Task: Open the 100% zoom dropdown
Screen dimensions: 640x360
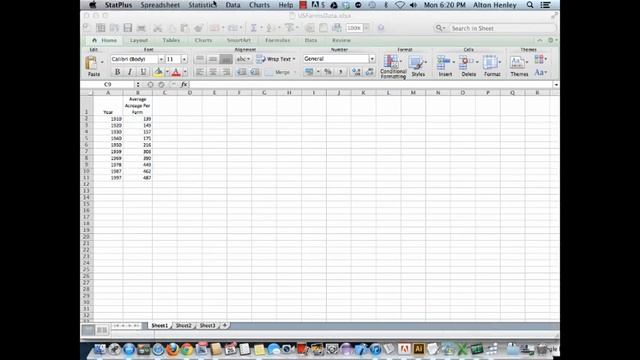Action: click(367, 28)
